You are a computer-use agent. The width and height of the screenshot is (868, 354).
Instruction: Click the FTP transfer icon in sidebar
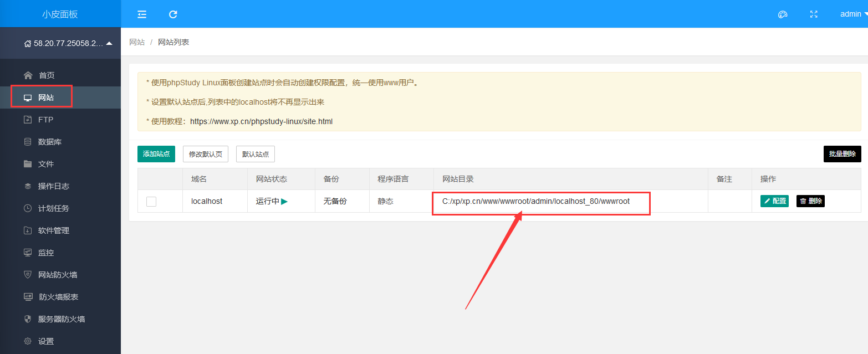(x=28, y=120)
